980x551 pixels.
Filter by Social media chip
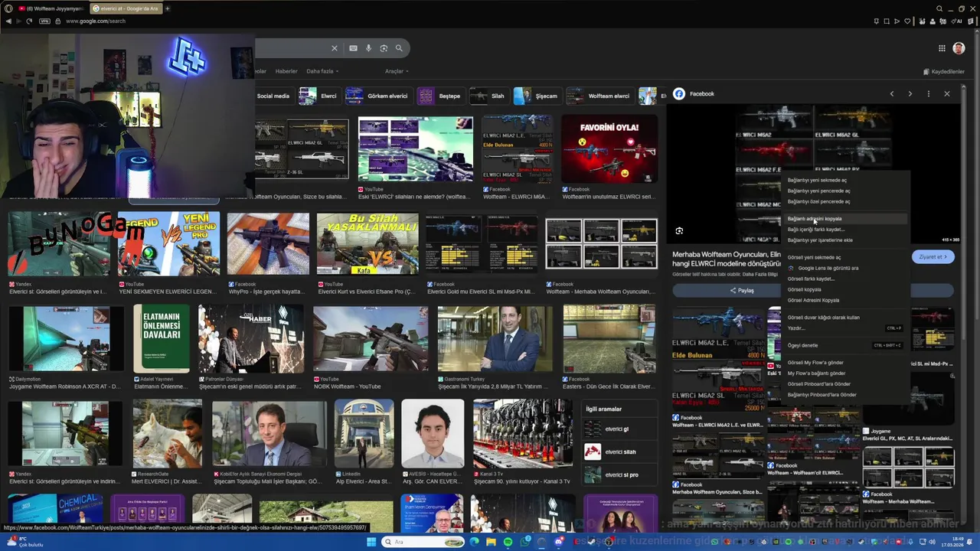pyautogui.click(x=273, y=96)
